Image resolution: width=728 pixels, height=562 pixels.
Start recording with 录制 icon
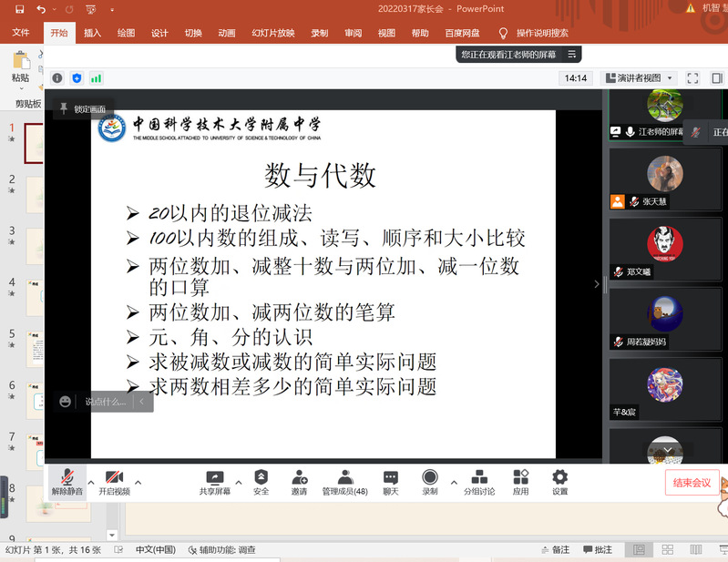(x=430, y=482)
